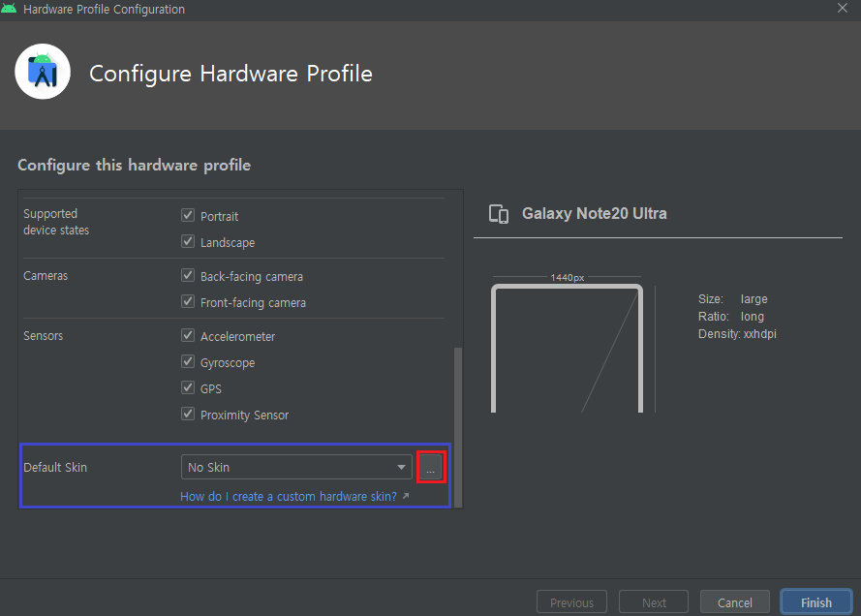Click the Cancel button
This screenshot has height=616, width=861.
click(x=735, y=602)
